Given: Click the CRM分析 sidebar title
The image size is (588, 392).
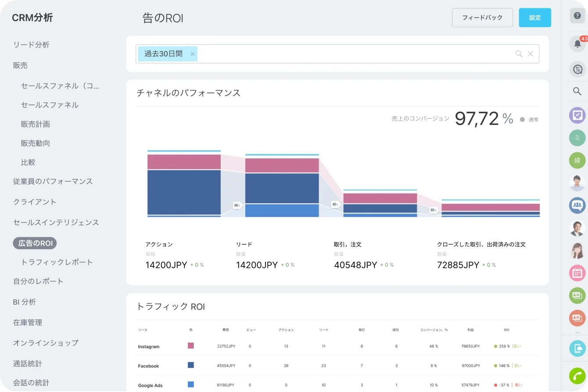Looking at the screenshot, I should (32, 18).
